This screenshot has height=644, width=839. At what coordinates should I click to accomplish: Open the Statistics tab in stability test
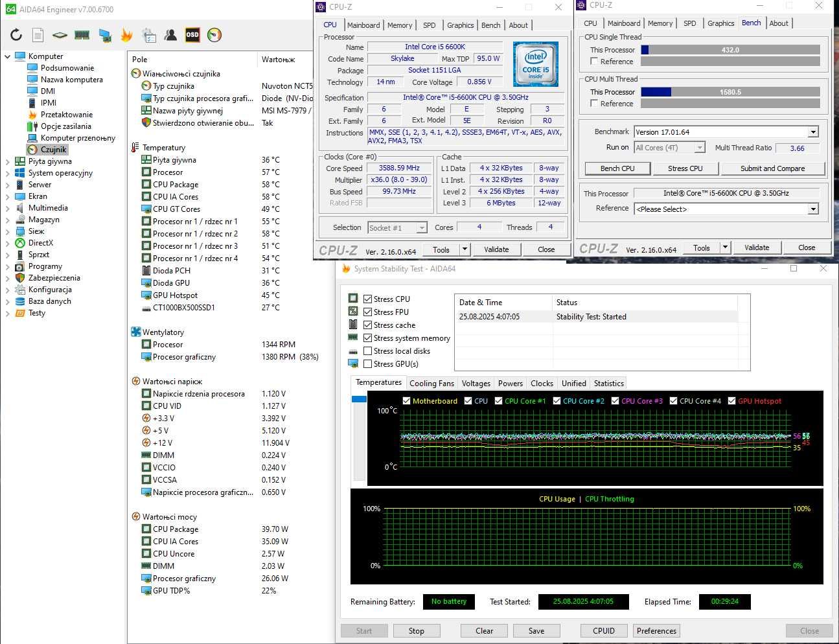(x=609, y=384)
